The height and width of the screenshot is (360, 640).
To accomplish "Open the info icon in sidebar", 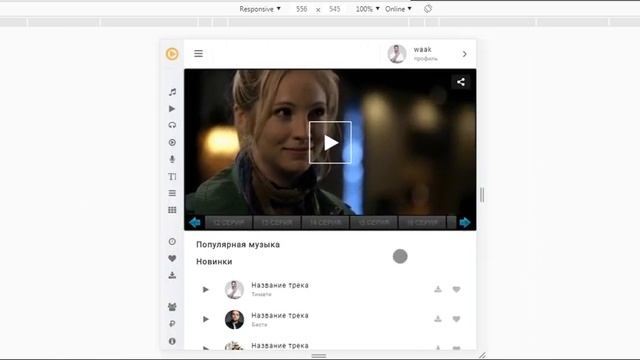I will click(172, 341).
